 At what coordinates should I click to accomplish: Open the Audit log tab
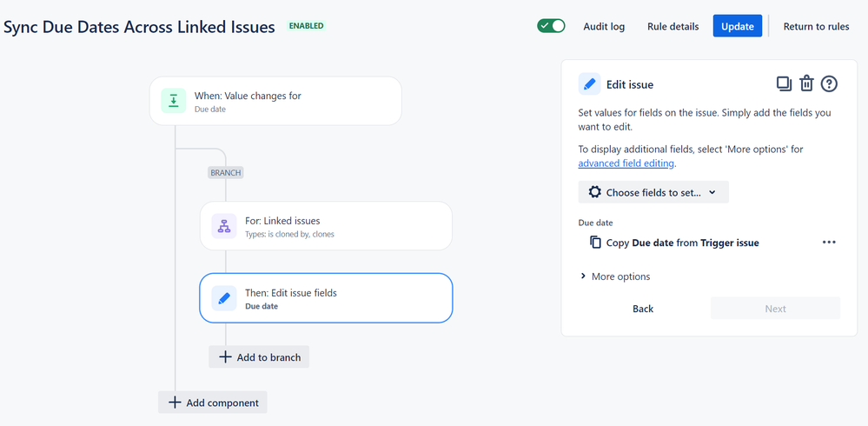604,27
